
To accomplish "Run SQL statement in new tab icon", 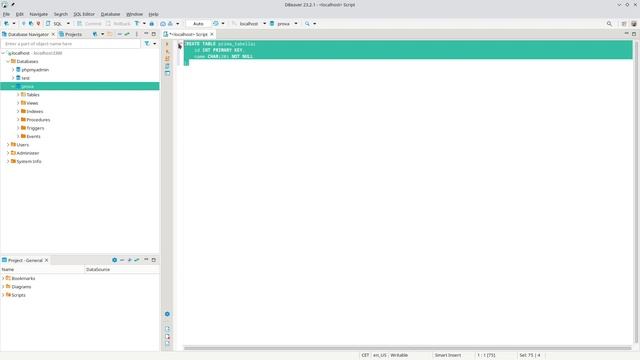I will pos(167,51).
